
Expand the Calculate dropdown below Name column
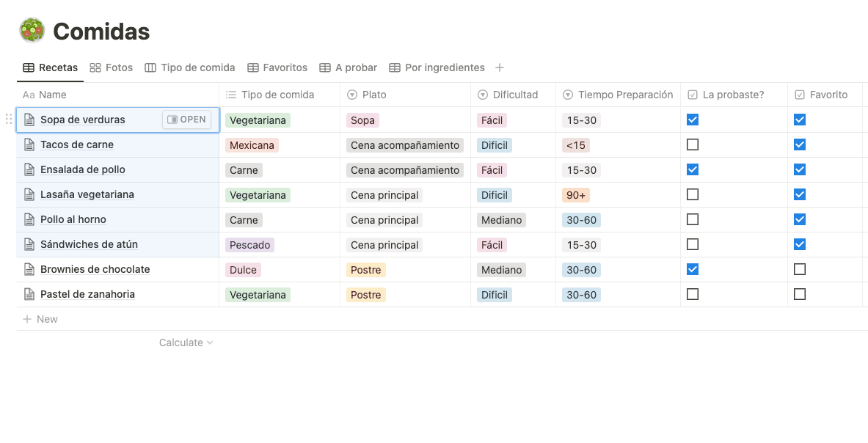point(186,343)
